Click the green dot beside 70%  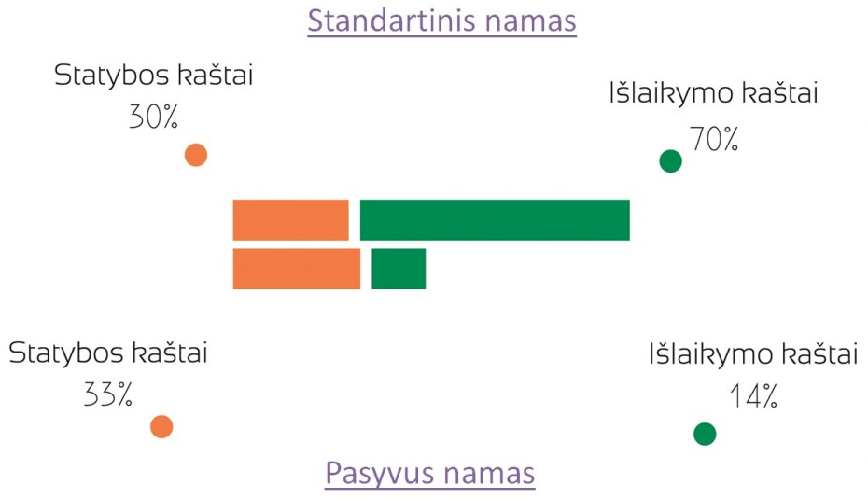[671, 161]
